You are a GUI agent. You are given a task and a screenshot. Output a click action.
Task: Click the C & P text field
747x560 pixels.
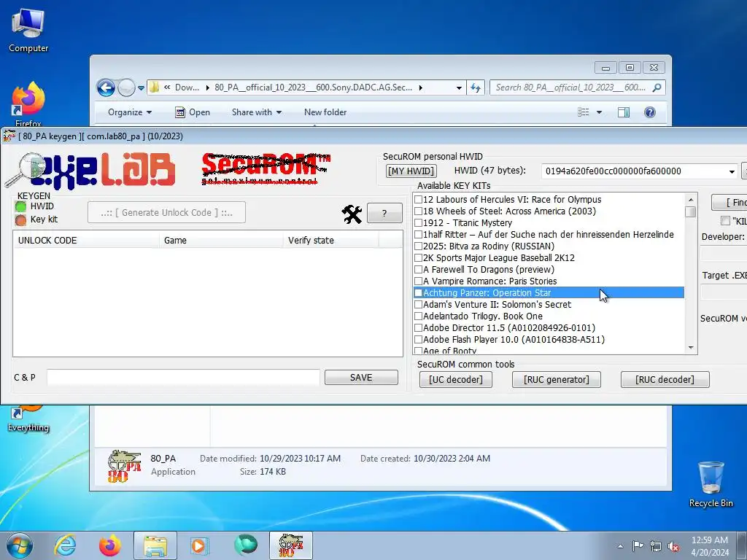point(183,378)
